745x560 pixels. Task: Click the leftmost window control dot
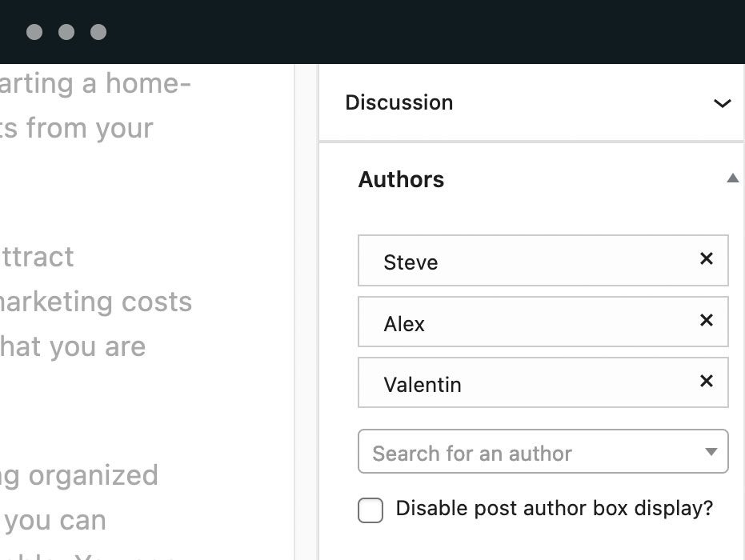(x=34, y=32)
